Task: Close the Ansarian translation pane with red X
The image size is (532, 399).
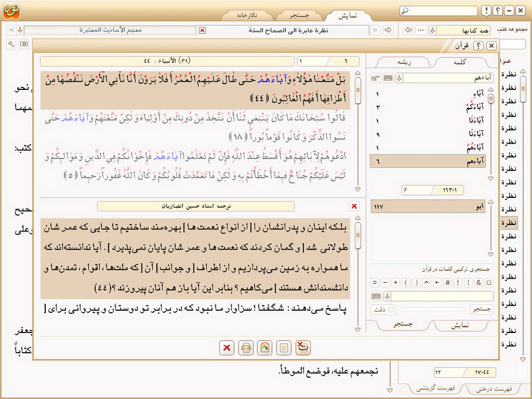Action: coord(354,206)
